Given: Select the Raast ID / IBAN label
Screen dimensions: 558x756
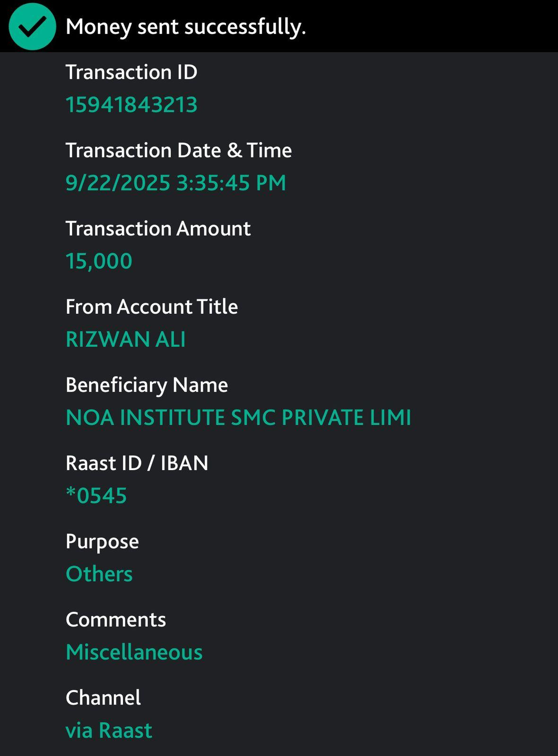Looking at the screenshot, I should (137, 463).
